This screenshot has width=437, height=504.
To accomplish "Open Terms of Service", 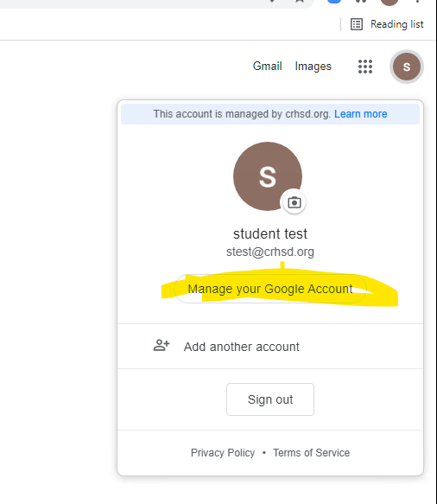I will tap(311, 453).
